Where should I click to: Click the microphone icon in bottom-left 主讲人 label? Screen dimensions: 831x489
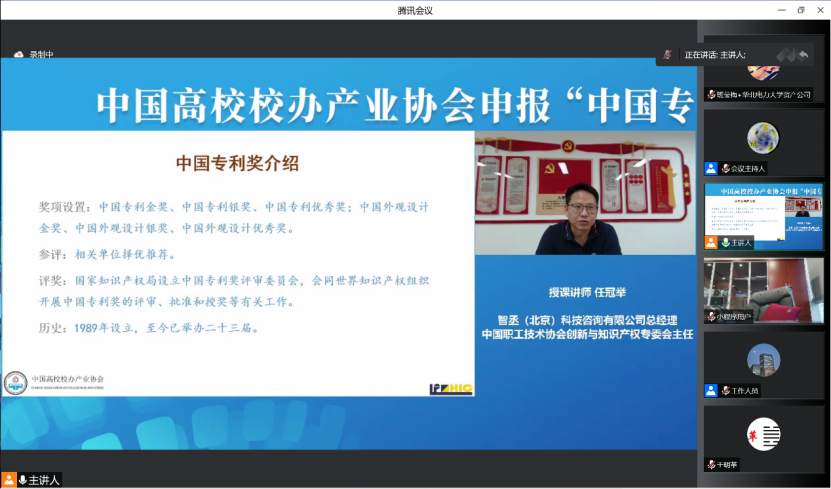(23, 480)
